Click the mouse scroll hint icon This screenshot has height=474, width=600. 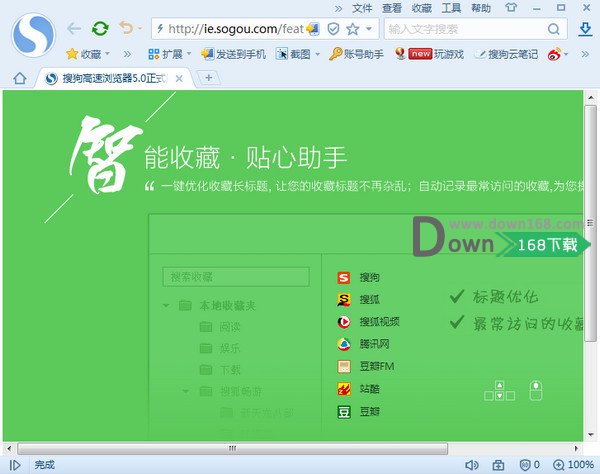[x=536, y=391]
